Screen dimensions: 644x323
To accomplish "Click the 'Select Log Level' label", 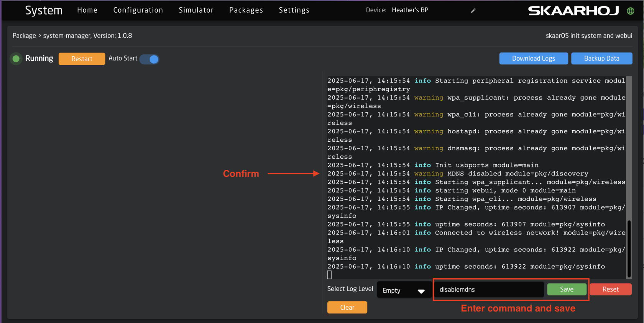I will click(350, 289).
